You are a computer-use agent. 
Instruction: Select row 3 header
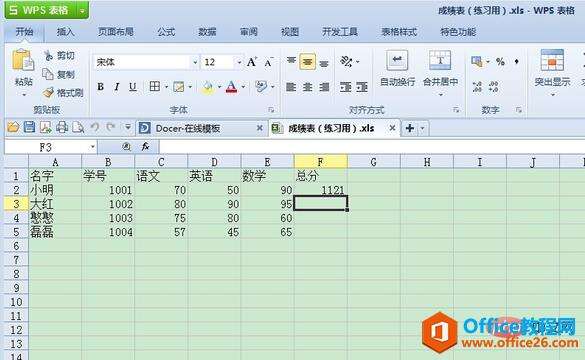[16, 204]
